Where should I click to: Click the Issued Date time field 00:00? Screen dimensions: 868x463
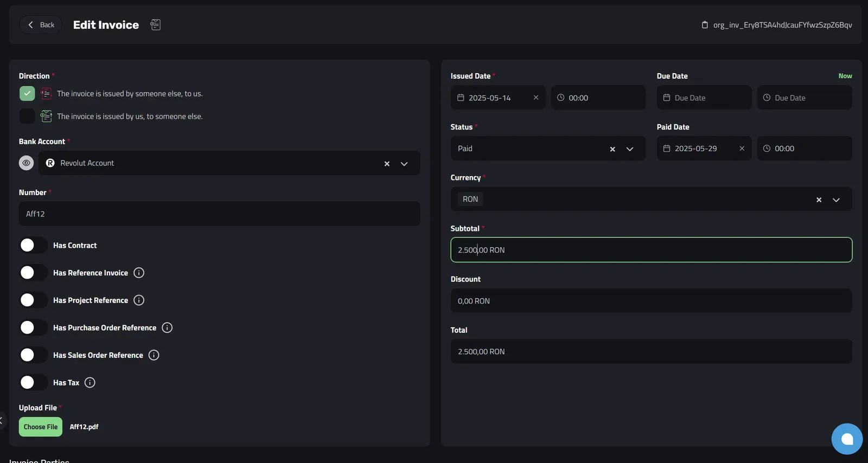pos(598,98)
